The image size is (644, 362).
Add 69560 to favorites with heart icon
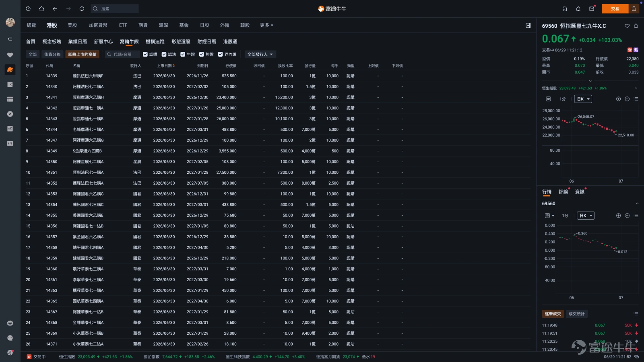coord(627,26)
